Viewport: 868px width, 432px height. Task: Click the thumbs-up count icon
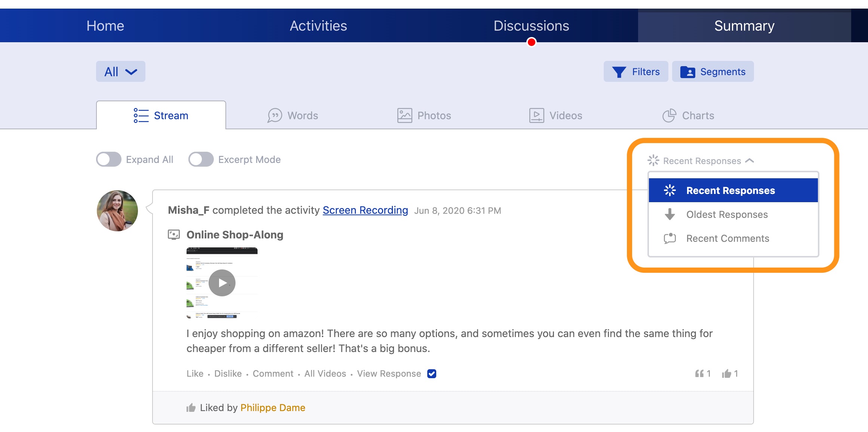(x=726, y=374)
